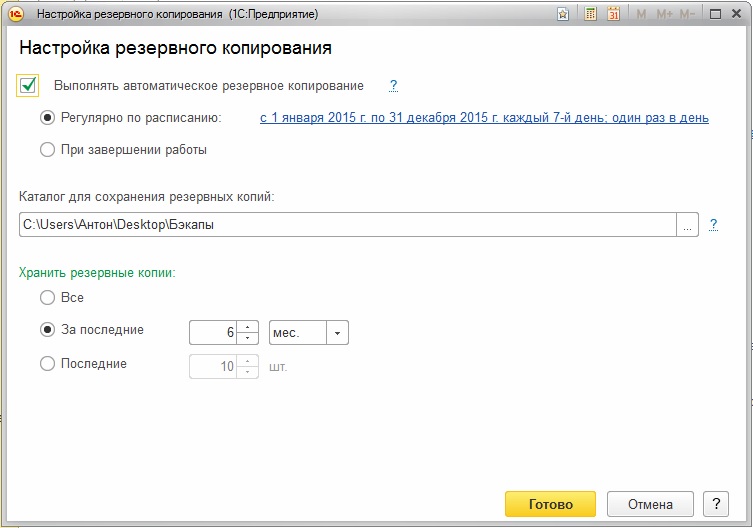This screenshot has width=753, height=528.
Task: Select 'Регулярно по расписанию' radio option
Action: pos(47,118)
